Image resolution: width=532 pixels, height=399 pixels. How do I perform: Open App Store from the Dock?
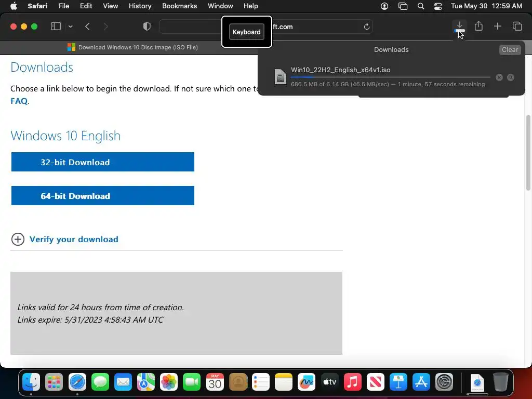tap(421, 382)
